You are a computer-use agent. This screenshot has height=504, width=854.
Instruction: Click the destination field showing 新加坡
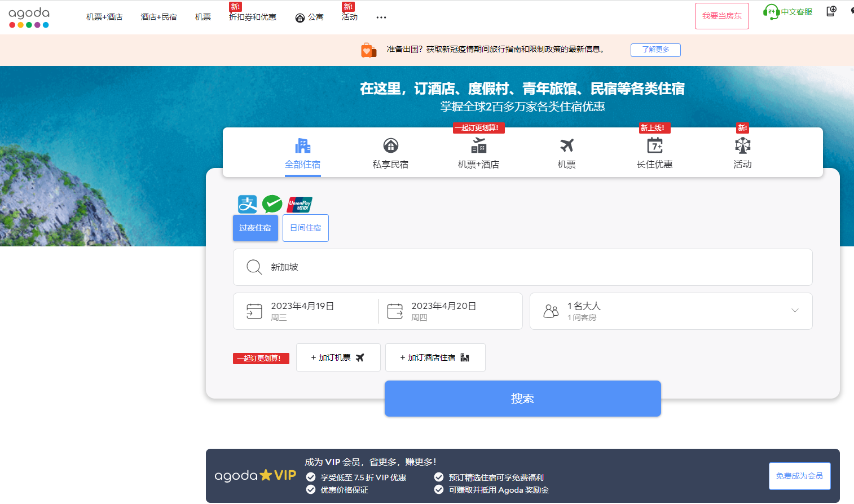coord(522,267)
